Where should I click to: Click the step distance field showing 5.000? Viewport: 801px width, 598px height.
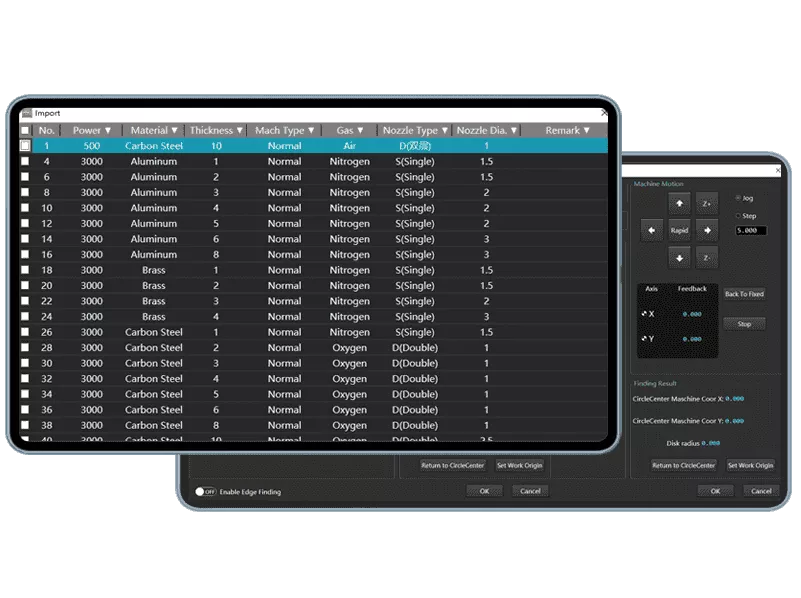tap(750, 231)
